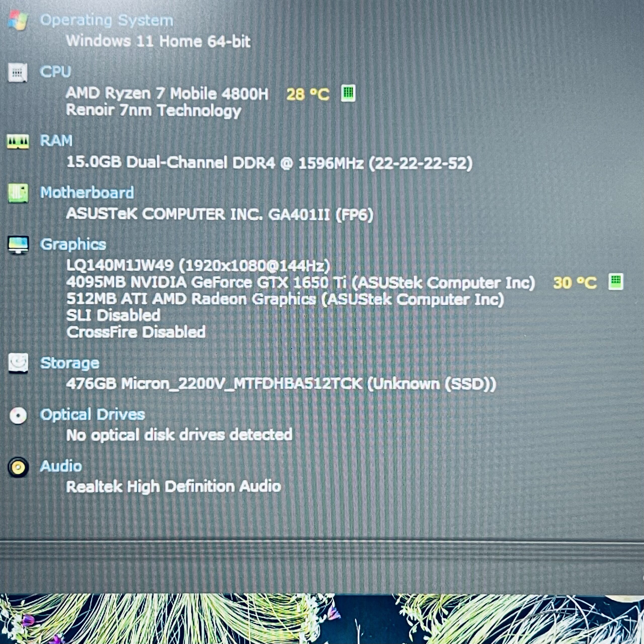Click the monitor icon beside Graphics
The image size is (644, 644).
18,245
